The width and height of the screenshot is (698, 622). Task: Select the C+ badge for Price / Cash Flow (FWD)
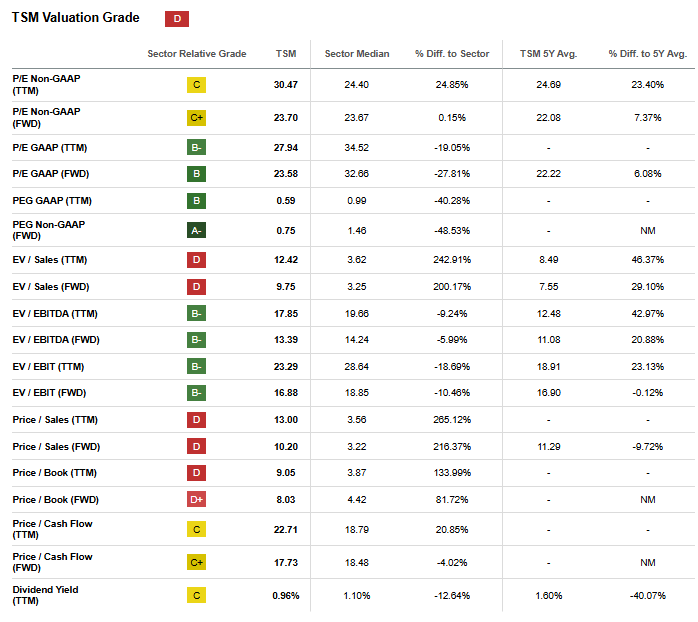pos(196,562)
